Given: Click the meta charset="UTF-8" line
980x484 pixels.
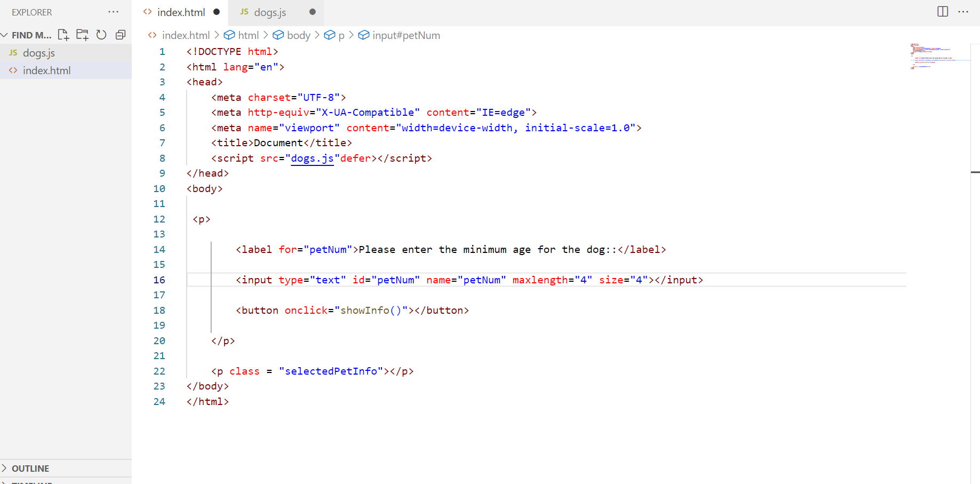Looking at the screenshot, I should coord(278,98).
